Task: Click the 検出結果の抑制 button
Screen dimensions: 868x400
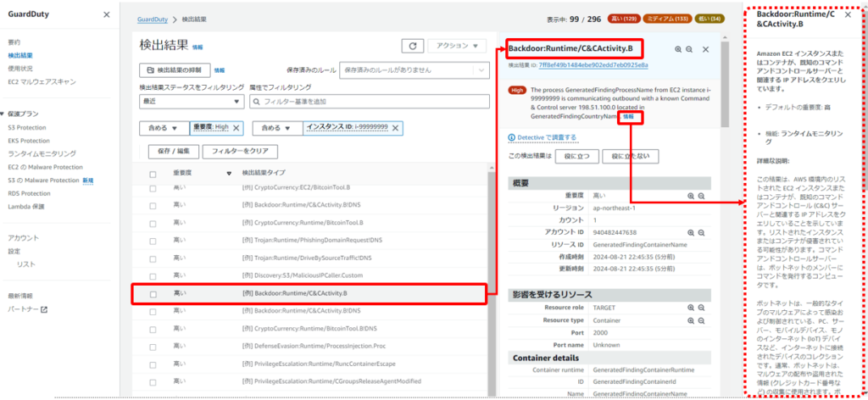Action: tap(175, 70)
